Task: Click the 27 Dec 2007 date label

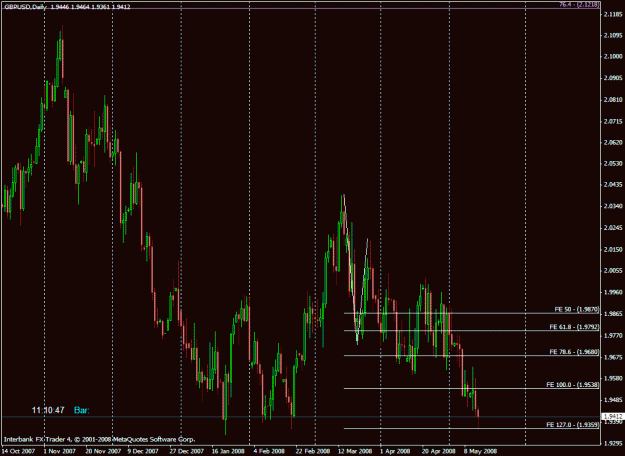Action: point(185,451)
